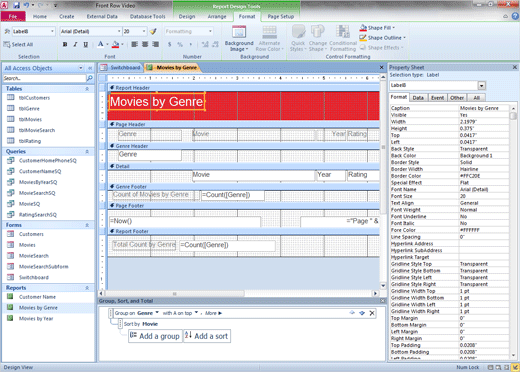520x372 pixels.
Task: Select the =Now() text box in Page Footer
Action: [x=185, y=222]
